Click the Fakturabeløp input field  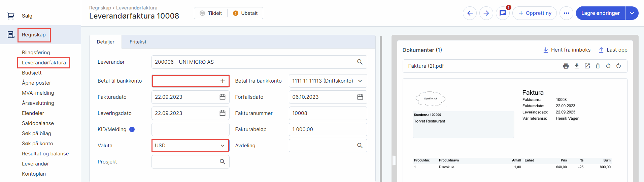pyautogui.click(x=328, y=129)
